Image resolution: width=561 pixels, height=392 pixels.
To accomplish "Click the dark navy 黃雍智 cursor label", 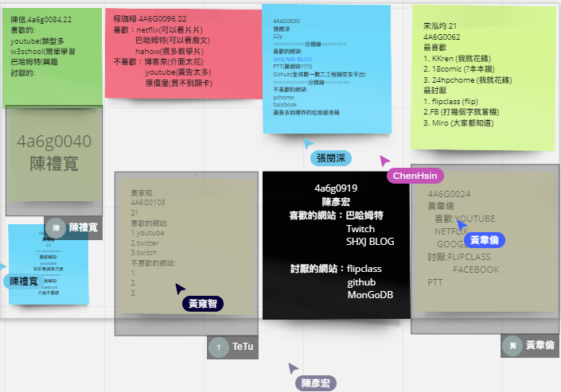I will 202,303.
